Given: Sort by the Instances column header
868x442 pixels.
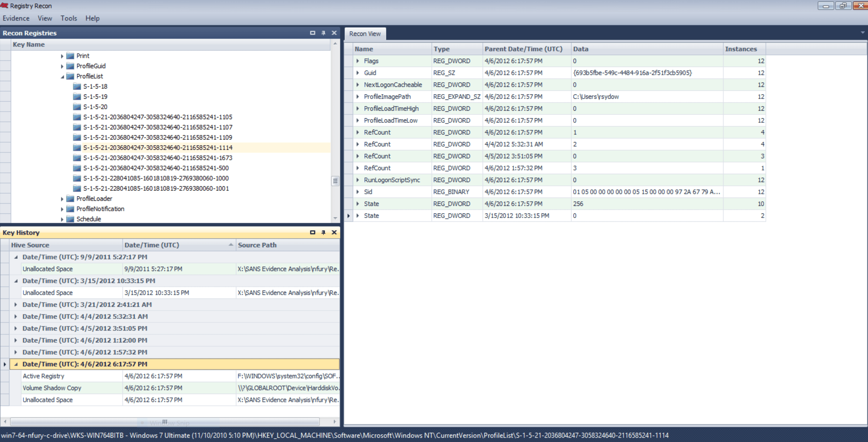Looking at the screenshot, I should (741, 49).
